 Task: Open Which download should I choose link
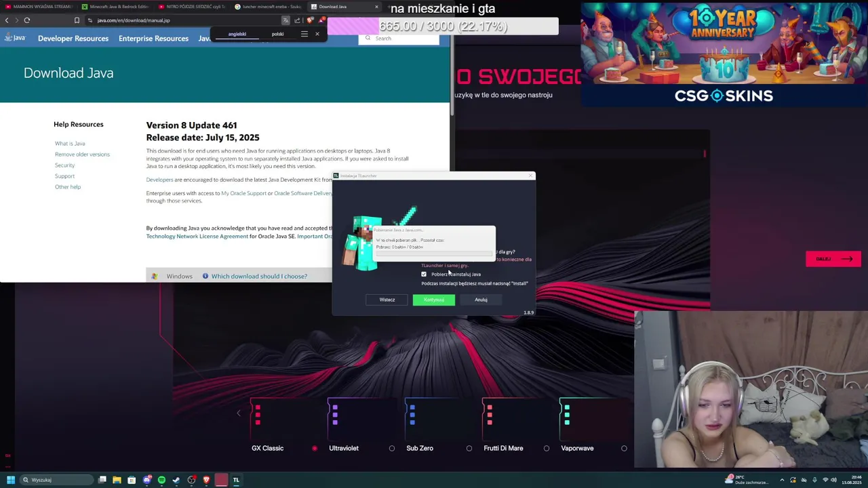point(259,276)
